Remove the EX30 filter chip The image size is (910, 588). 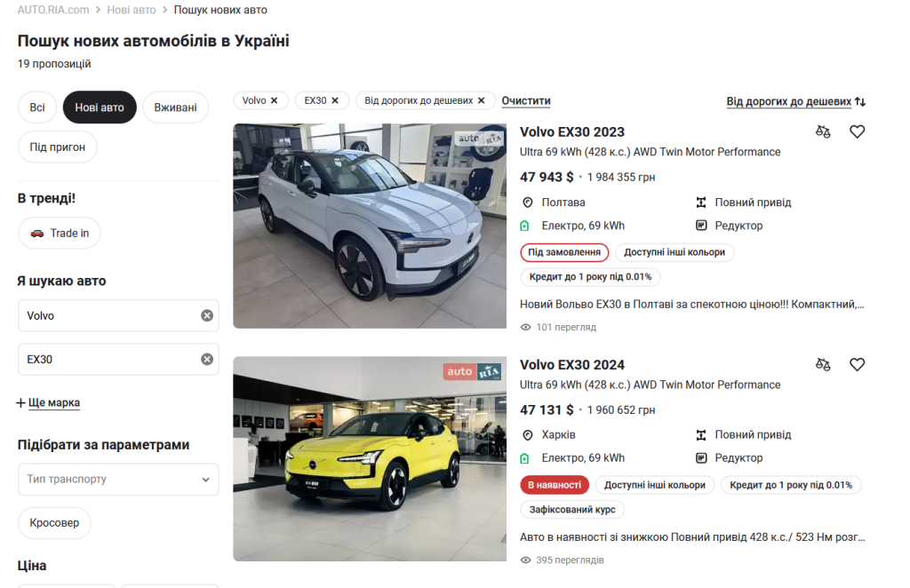tap(335, 100)
